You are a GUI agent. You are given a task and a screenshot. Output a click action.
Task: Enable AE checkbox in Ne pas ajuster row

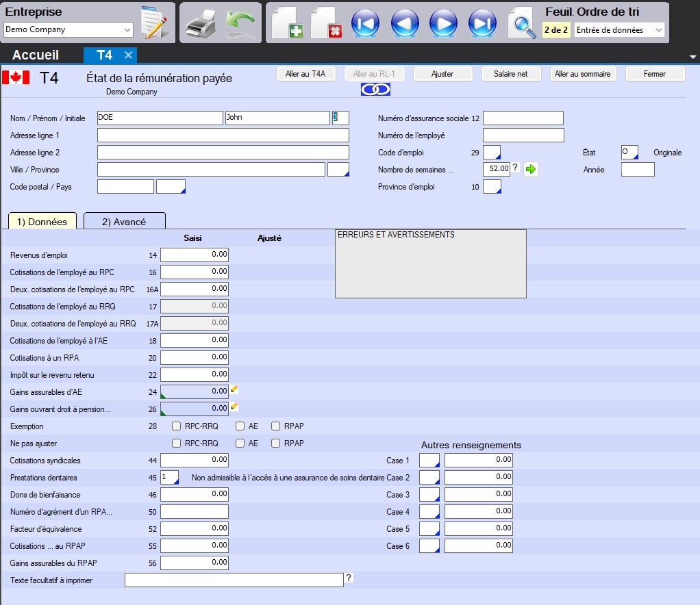240,443
